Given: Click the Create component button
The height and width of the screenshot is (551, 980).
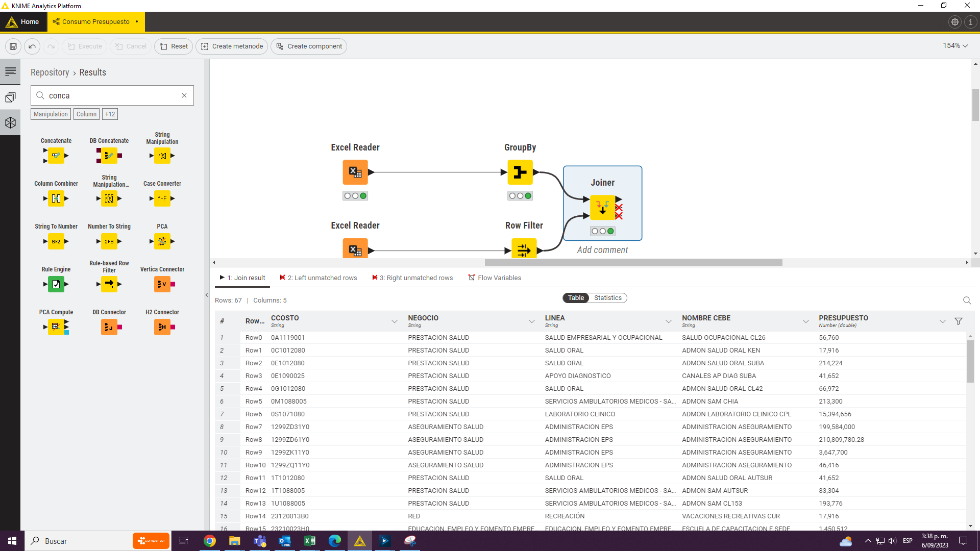Looking at the screenshot, I should coord(309,46).
